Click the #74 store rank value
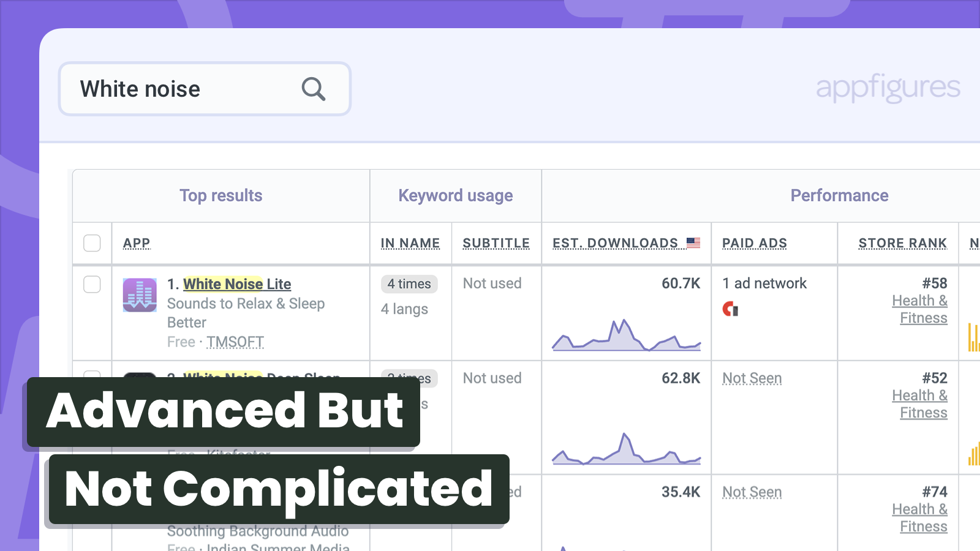This screenshot has height=551, width=980. point(935,492)
